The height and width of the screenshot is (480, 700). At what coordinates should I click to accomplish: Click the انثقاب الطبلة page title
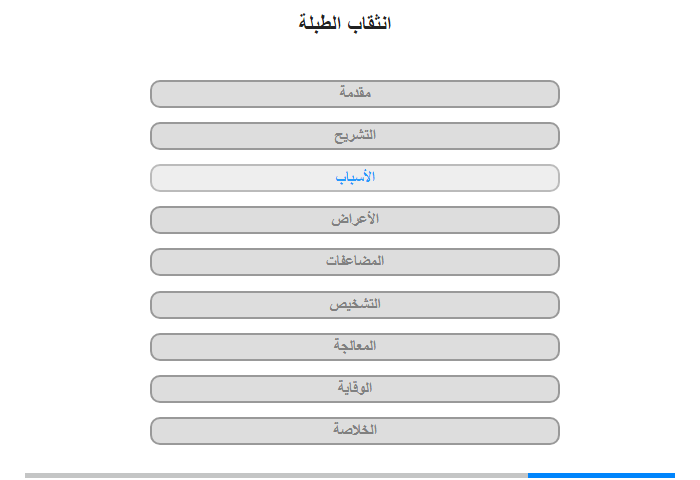[345, 22]
